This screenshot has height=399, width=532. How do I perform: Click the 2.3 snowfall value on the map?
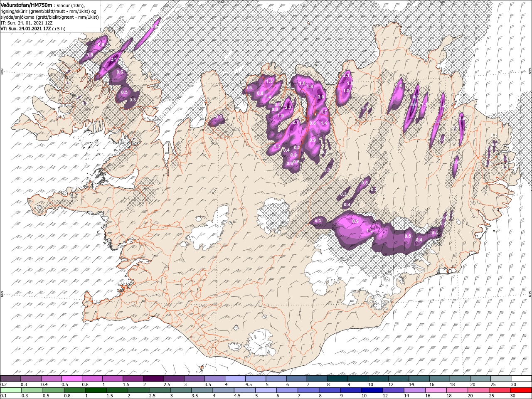coord(289,108)
